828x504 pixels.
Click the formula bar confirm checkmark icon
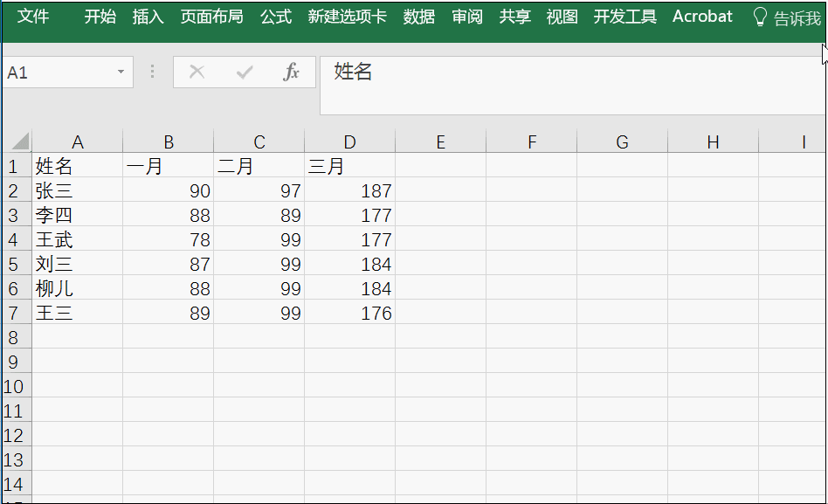coord(244,72)
